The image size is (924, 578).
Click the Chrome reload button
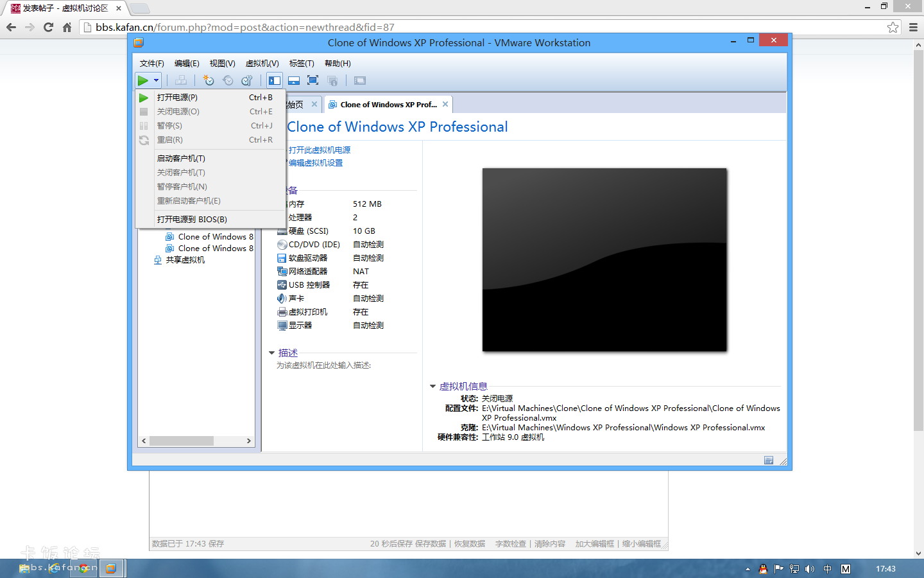[48, 27]
